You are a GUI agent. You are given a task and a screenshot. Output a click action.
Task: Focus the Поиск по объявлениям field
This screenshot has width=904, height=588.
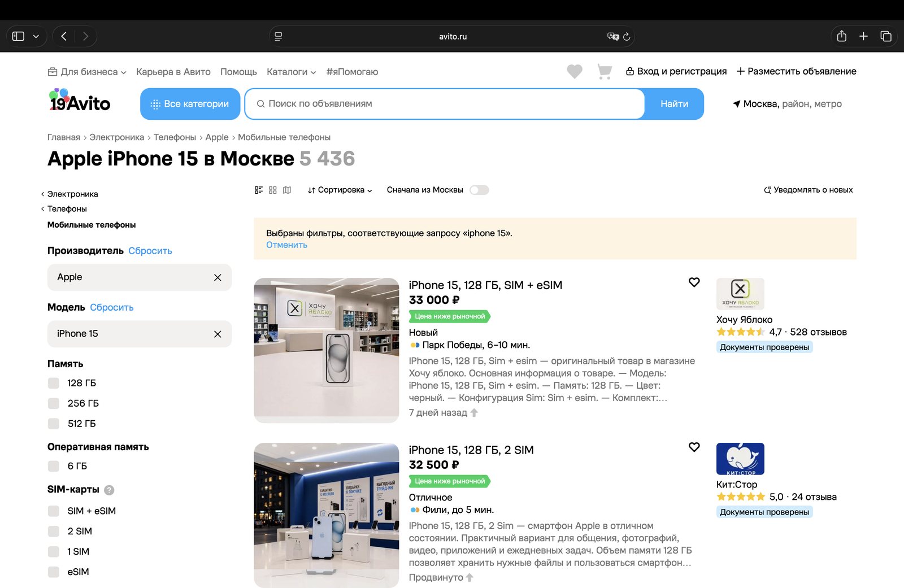(x=445, y=104)
